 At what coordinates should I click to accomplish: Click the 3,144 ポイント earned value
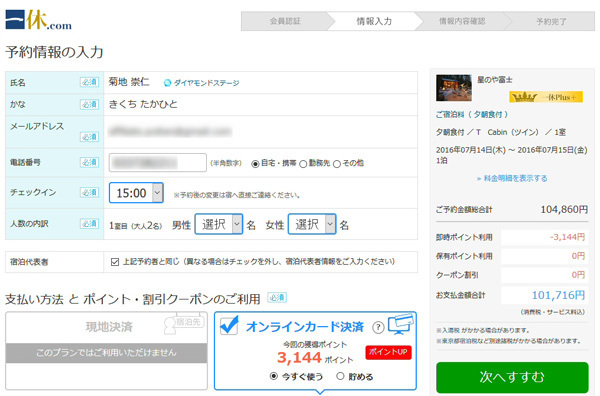(315, 358)
